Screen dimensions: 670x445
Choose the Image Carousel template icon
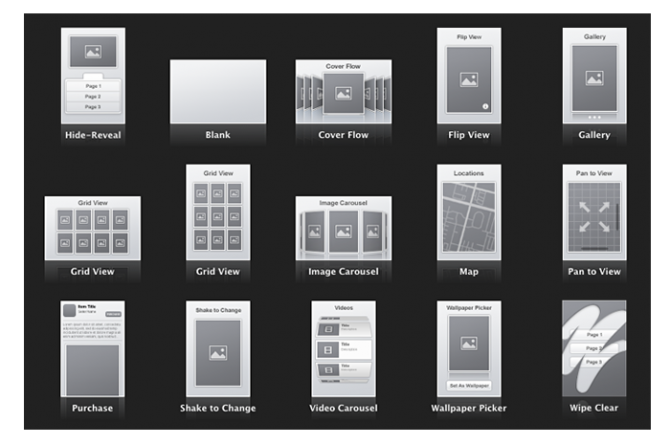coord(343,228)
